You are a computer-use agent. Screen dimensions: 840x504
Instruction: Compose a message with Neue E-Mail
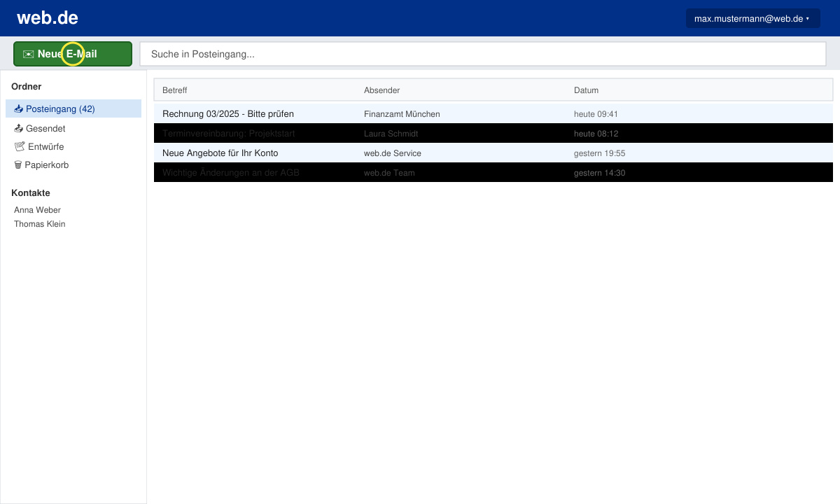tap(73, 54)
